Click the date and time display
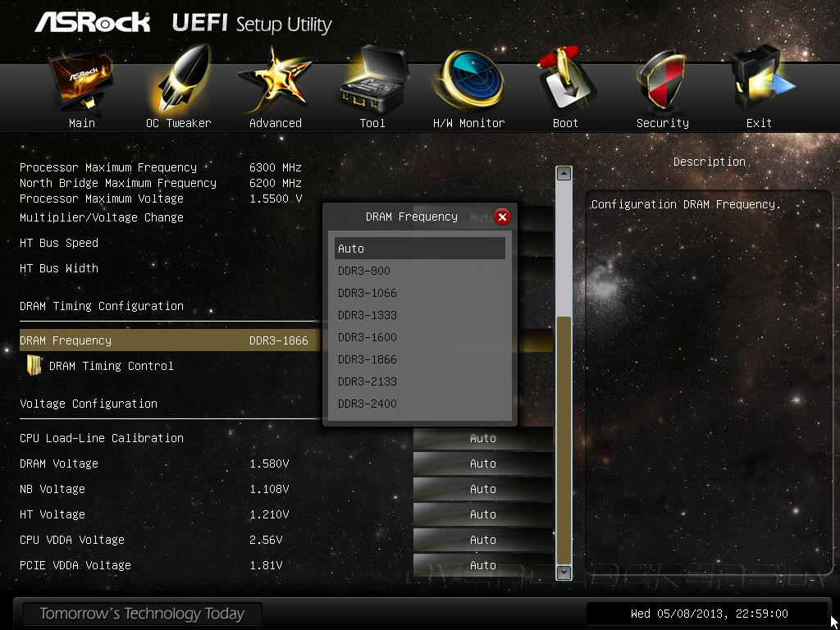 coord(710,614)
